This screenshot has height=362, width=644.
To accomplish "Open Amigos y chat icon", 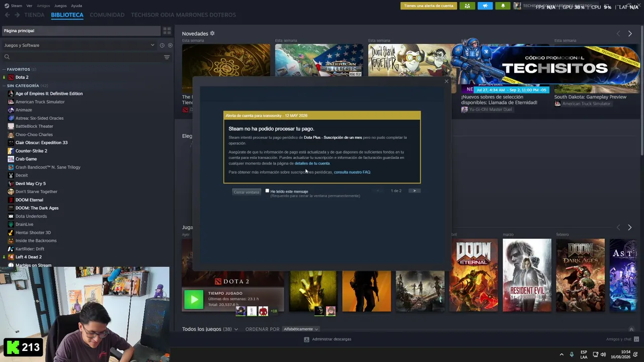I will click(636, 339).
